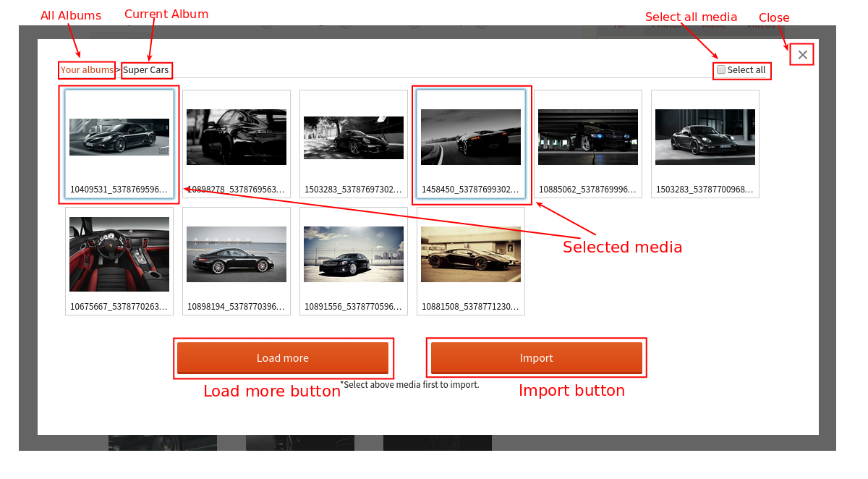Click the Super Cars breadcrumb label
Image resolution: width=868 pixels, height=479 pixels.
coord(145,70)
